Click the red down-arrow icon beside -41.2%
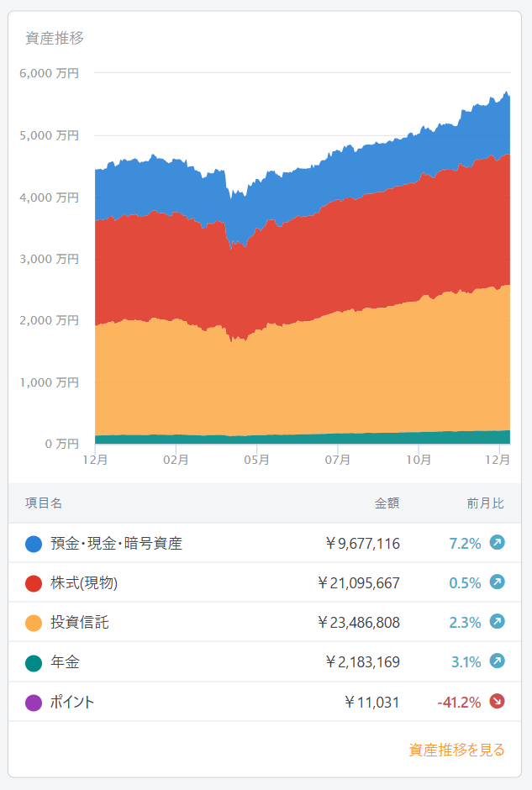Screen dimensions: 532x790 pos(497,702)
